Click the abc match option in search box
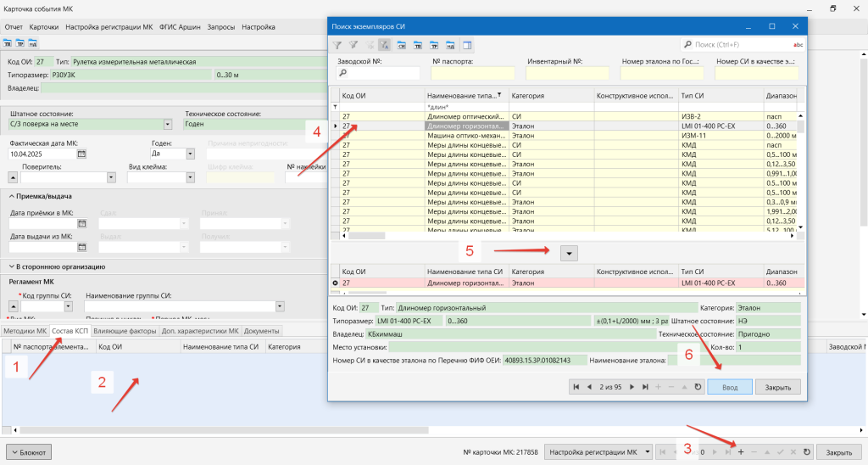868x465 pixels. 798,45
